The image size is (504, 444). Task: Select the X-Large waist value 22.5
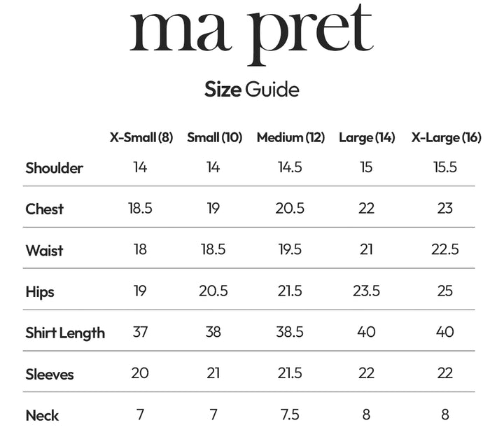pyautogui.click(x=445, y=250)
